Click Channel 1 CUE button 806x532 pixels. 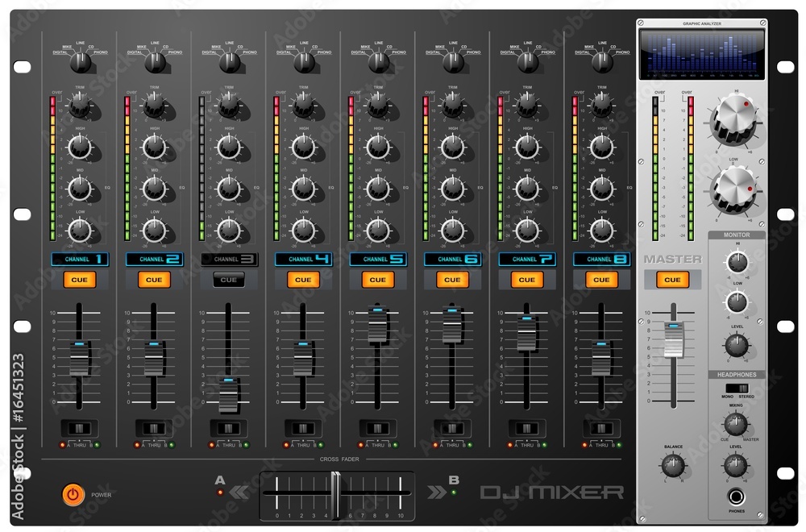79,280
